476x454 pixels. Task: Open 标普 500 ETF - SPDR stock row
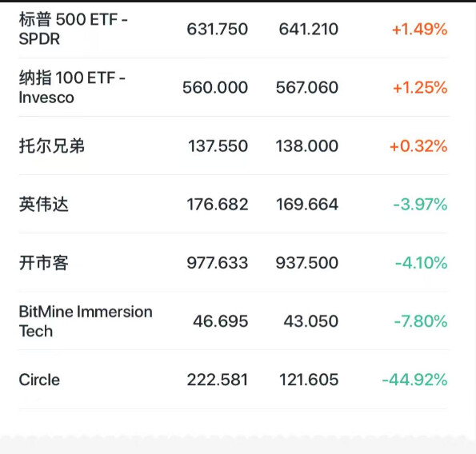click(233, 30)
